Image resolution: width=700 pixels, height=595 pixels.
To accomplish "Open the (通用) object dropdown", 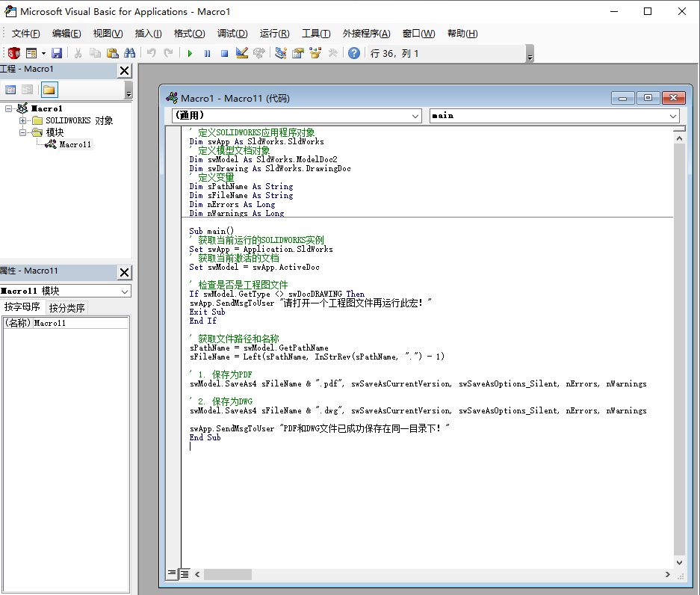I will coord(417,116).
